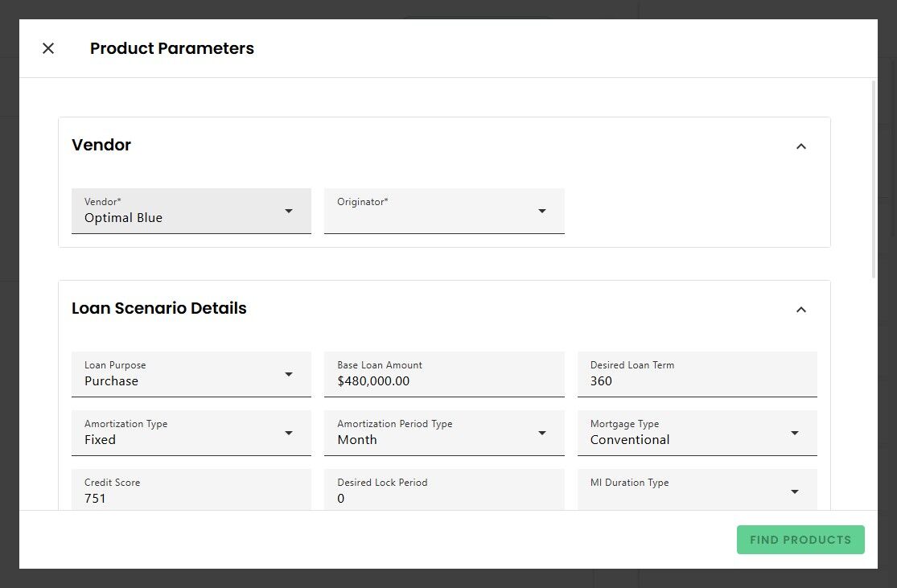Click the dialog's vertical scrollbar
This screenshot has width=897, height=588.
tap(874, 179)
